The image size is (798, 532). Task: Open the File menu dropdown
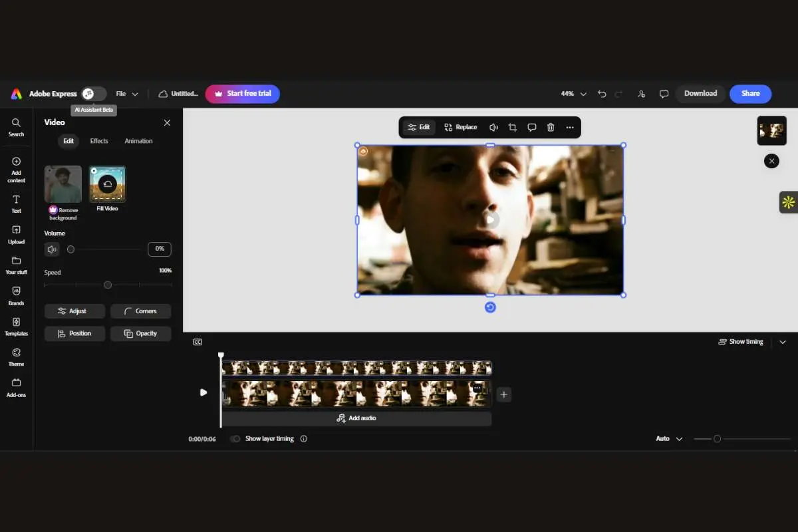coord(126,94)
